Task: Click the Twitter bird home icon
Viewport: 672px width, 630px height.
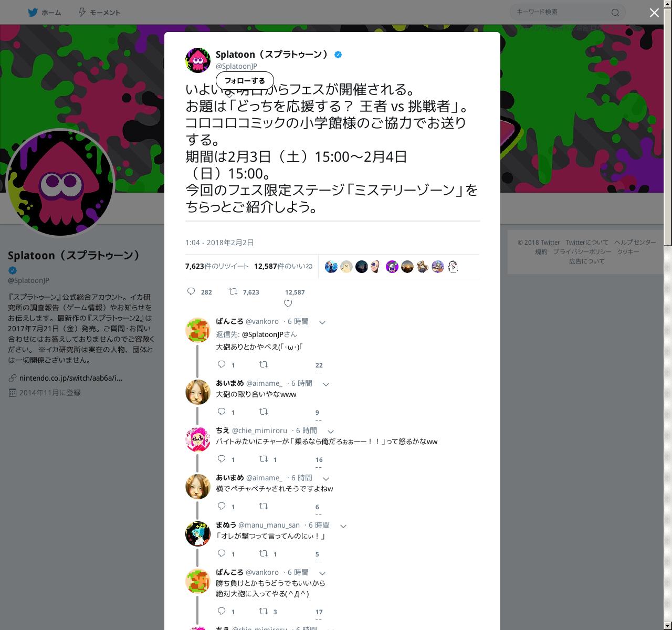Action: 33,12
